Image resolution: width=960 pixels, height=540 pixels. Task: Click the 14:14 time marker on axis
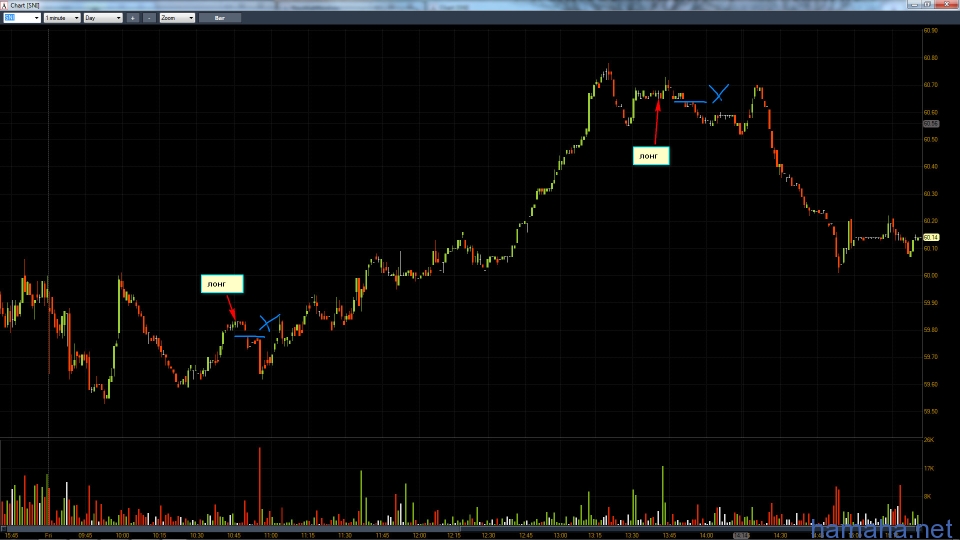tap(741, 536)
